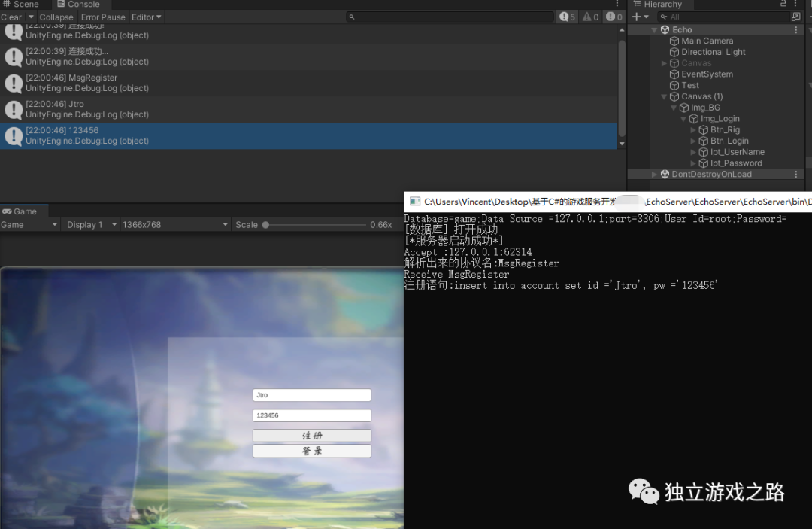Viewport: 812px width, 529px height.
Task: Click the 登录 login button
Action: pyautogui.click(x=312, y=451)
